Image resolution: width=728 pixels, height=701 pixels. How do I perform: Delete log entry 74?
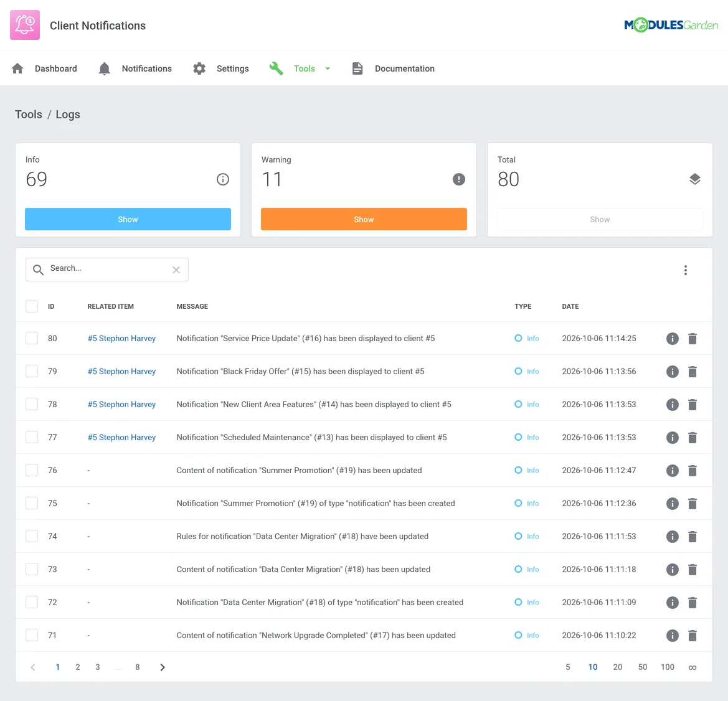(693, 536)
